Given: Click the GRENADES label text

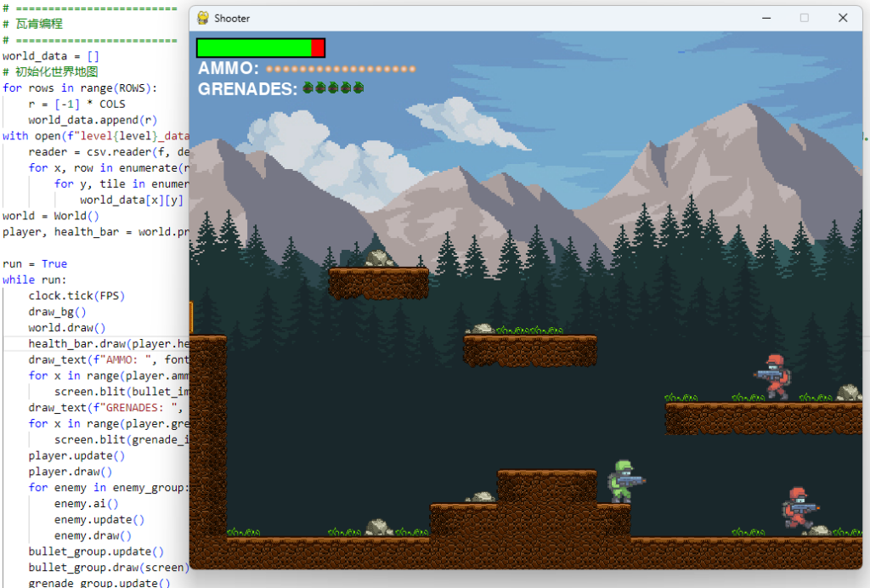Looking at the screenshot, I should [x=248, y=88].
